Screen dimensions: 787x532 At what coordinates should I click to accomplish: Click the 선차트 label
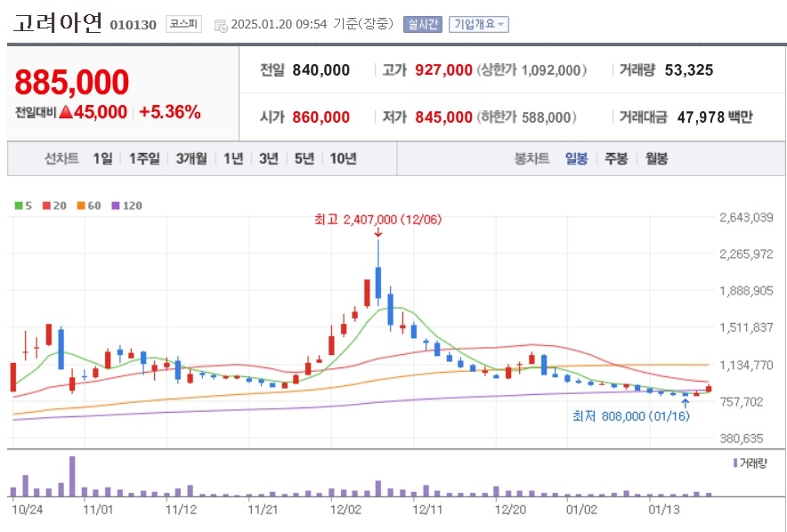61,159
